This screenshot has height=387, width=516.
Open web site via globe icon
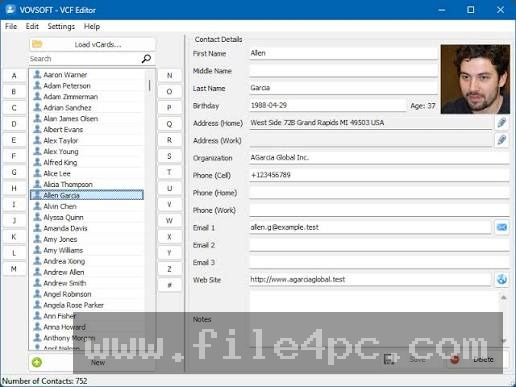coord(502,279)
